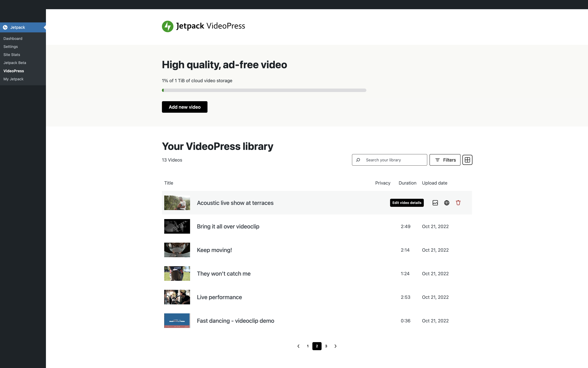Click the thumbnail image icon for Acoustic live show

point(435,203)
